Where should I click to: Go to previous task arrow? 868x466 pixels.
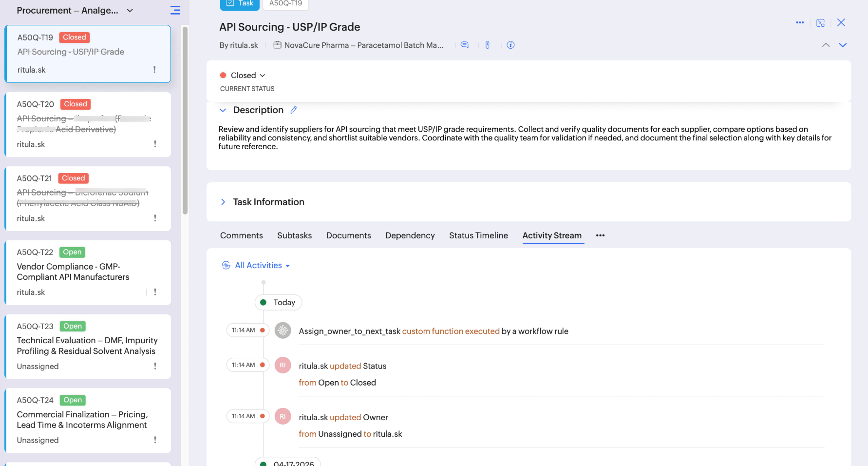[826, 45]
